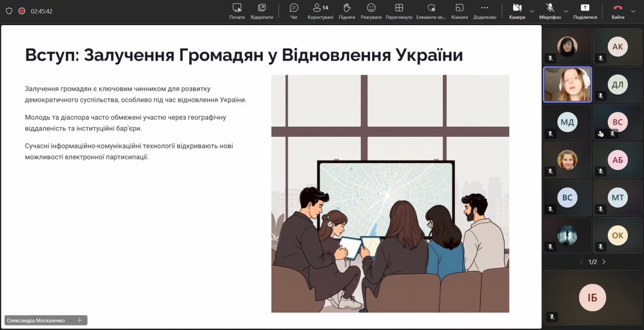Leave the meeting with Вийти button
Screen dimensions: 644x330
point(618,11)
